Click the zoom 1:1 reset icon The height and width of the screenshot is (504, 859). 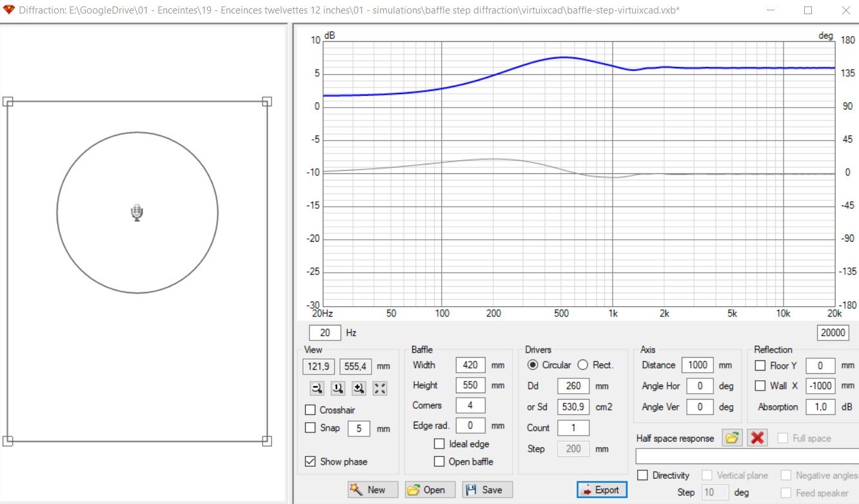[338, 388]
